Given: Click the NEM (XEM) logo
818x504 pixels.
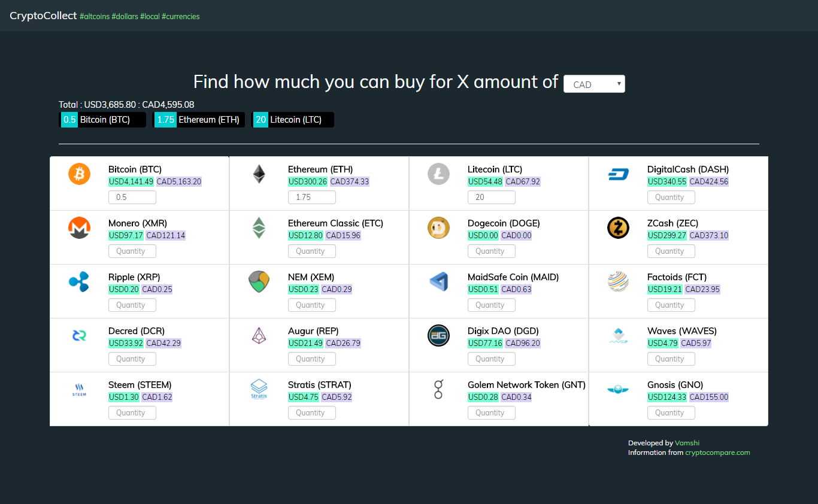Looking at the screenshot, I should pyautogui.click(x=259, y=281).
